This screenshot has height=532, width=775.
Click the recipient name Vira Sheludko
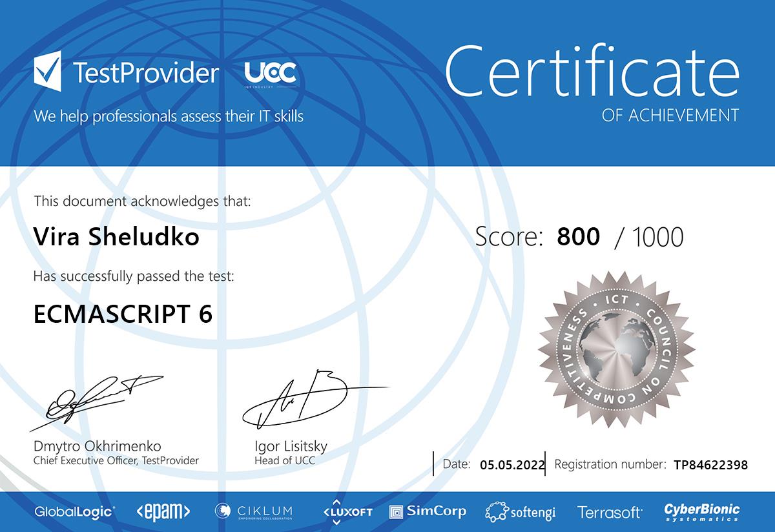click(116, 237)
